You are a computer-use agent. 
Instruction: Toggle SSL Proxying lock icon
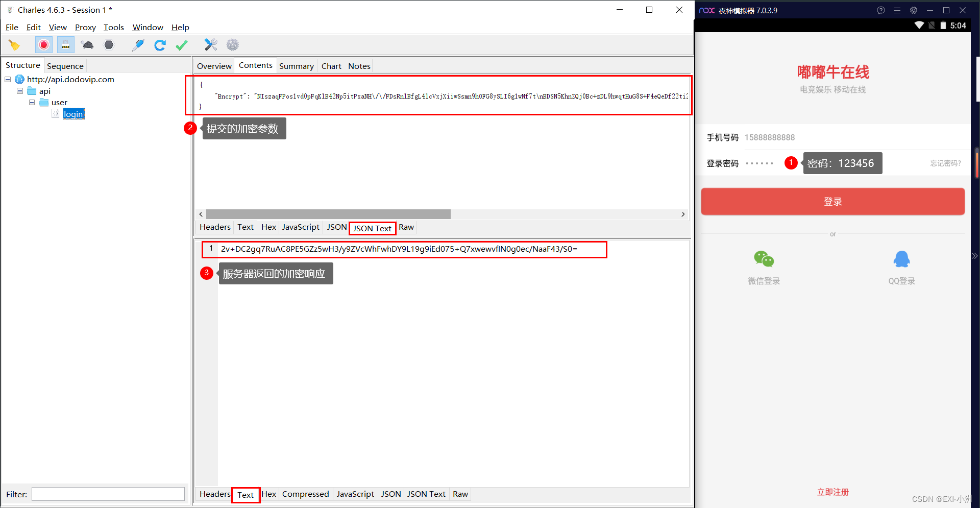[65, 45]
